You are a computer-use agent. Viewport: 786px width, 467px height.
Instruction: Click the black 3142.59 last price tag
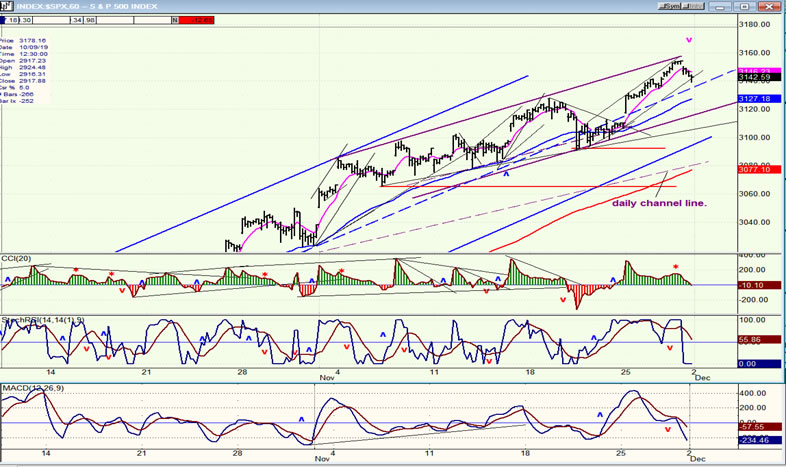click(759, 78)
